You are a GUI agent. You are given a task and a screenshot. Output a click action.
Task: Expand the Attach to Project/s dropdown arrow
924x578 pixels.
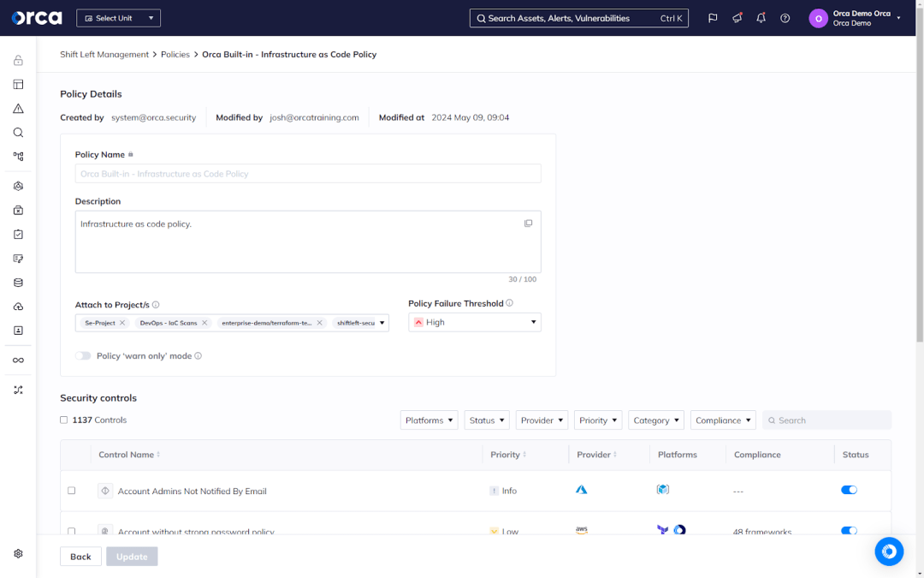pos(382,323)
